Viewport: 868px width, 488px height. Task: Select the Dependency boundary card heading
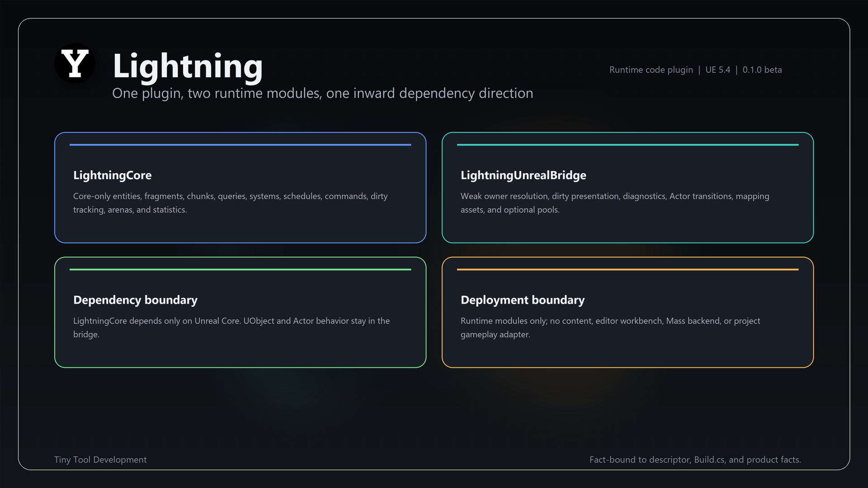135,300
